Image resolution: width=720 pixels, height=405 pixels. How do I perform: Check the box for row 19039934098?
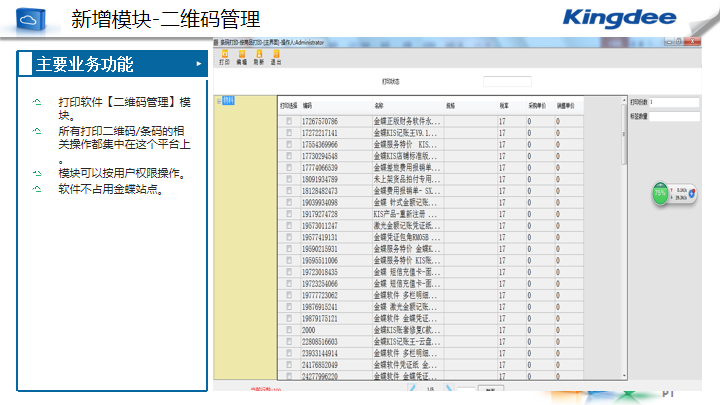[x=289, y=202]
